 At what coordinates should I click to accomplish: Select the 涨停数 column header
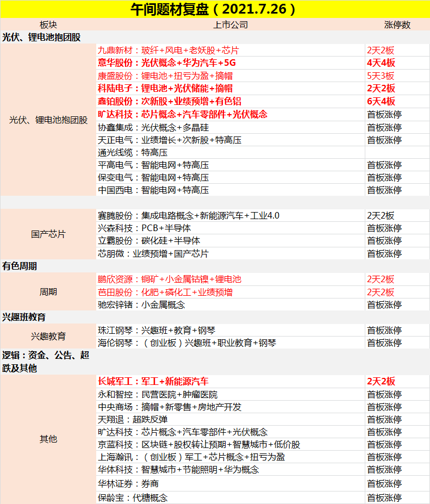397,25
